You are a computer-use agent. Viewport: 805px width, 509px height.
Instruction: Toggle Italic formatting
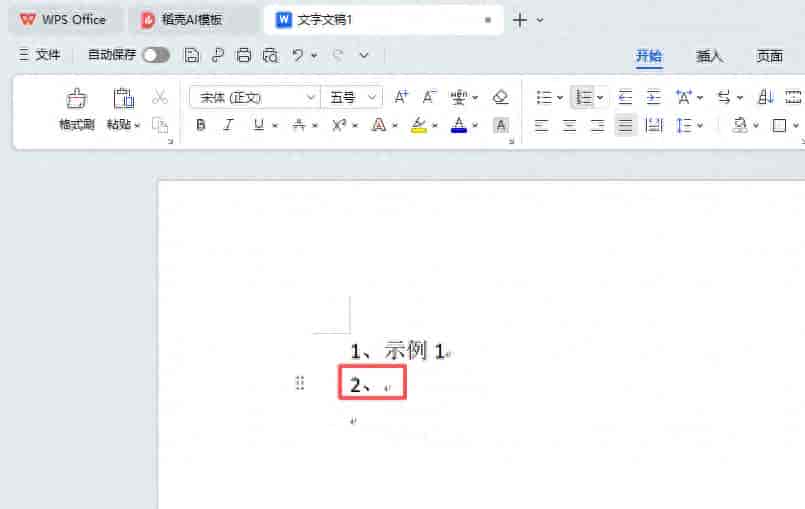click(x=228, y=125)
